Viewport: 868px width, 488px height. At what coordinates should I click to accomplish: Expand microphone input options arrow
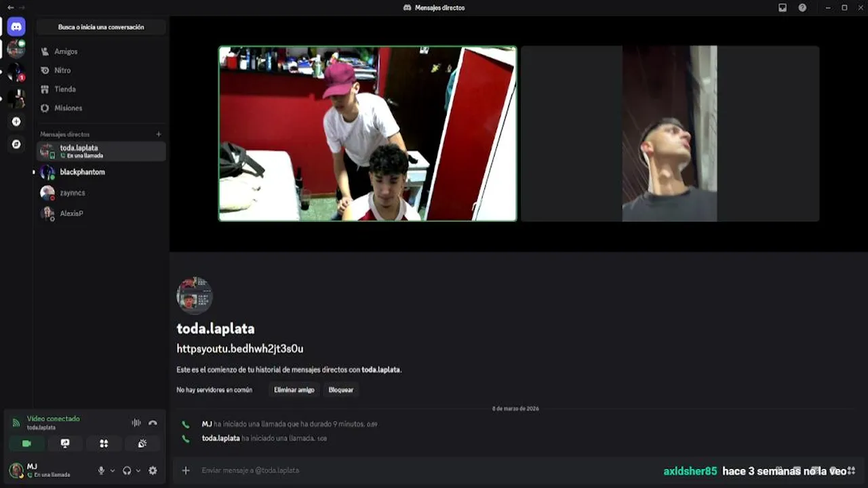tap(113, 470)
